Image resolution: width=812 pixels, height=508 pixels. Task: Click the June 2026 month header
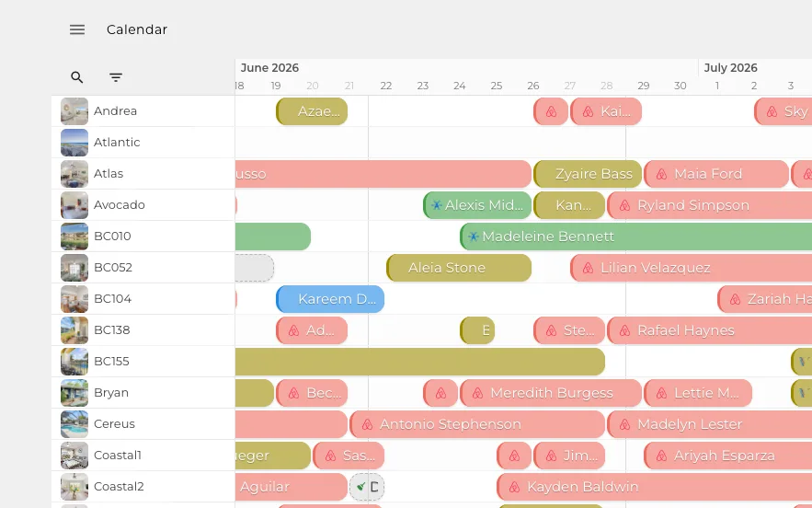269,68
